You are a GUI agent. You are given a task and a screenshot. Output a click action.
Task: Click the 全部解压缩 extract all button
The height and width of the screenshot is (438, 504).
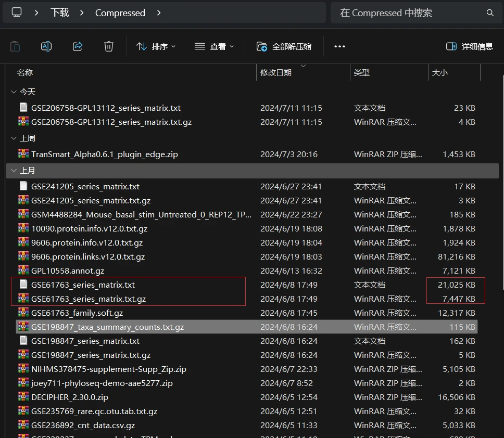point(284,47)
